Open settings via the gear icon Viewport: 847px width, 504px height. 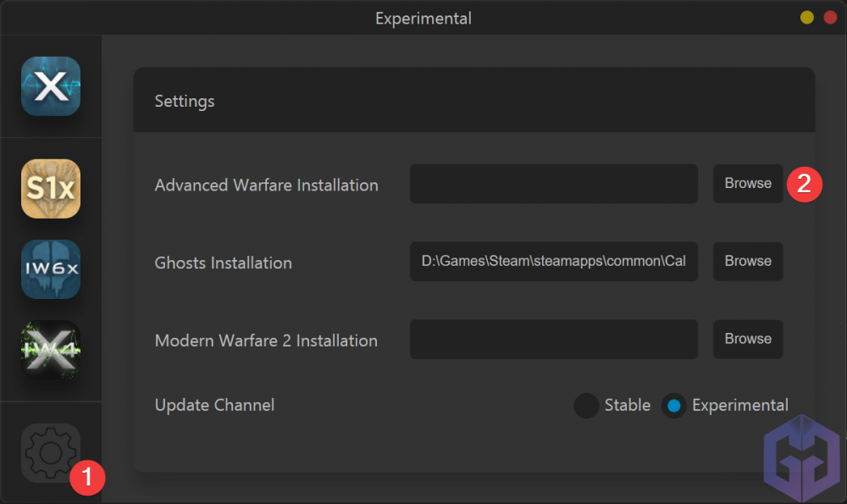click(51, 453)
